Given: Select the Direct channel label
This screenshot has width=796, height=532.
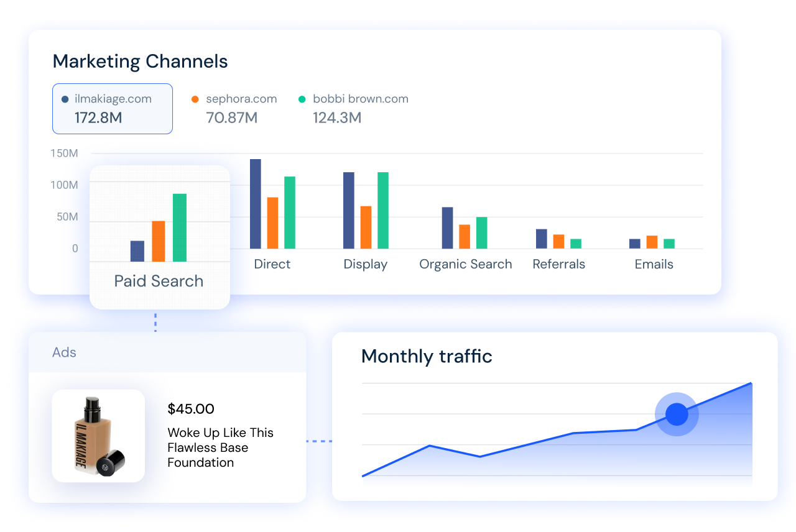Looking at the screenshot, I should coord(272,264).
